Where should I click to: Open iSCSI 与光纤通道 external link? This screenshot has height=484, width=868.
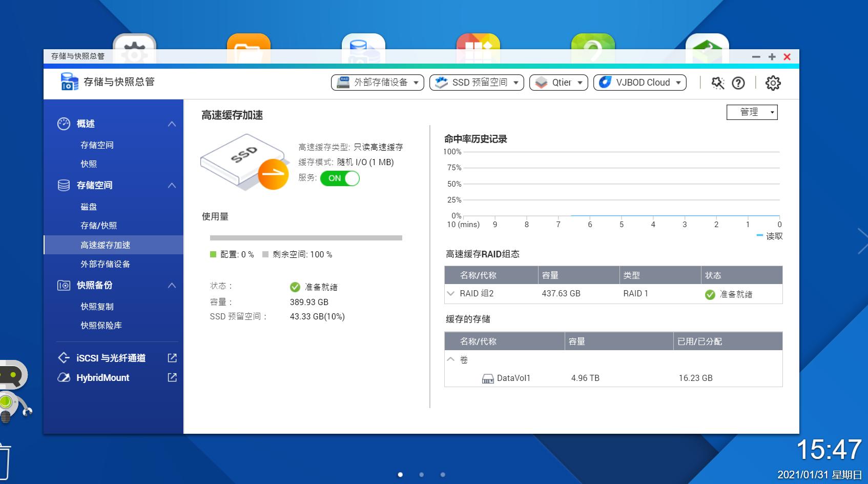pos(172,358)
